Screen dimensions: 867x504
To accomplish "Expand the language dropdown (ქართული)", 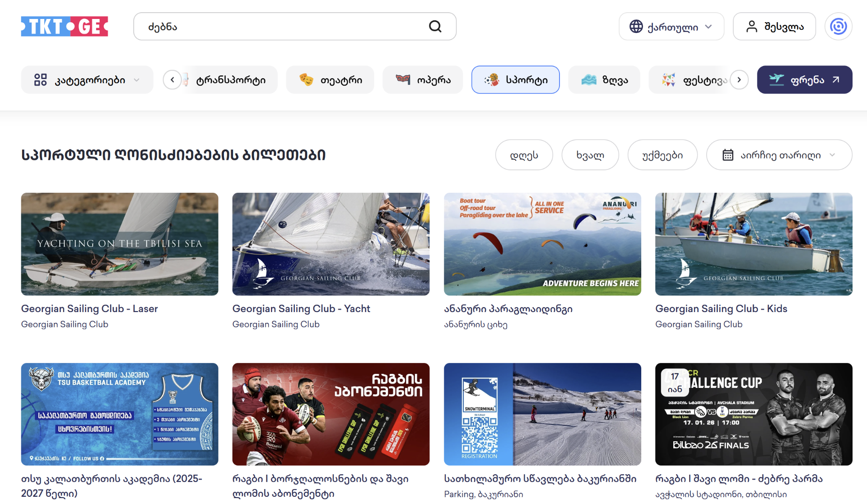I will point(671,27).
